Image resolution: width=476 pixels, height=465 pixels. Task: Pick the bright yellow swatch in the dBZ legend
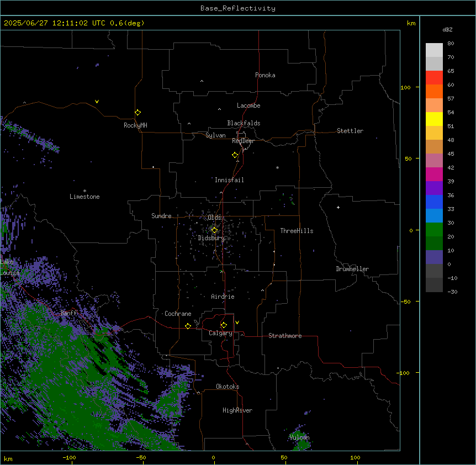pos(434,119)
